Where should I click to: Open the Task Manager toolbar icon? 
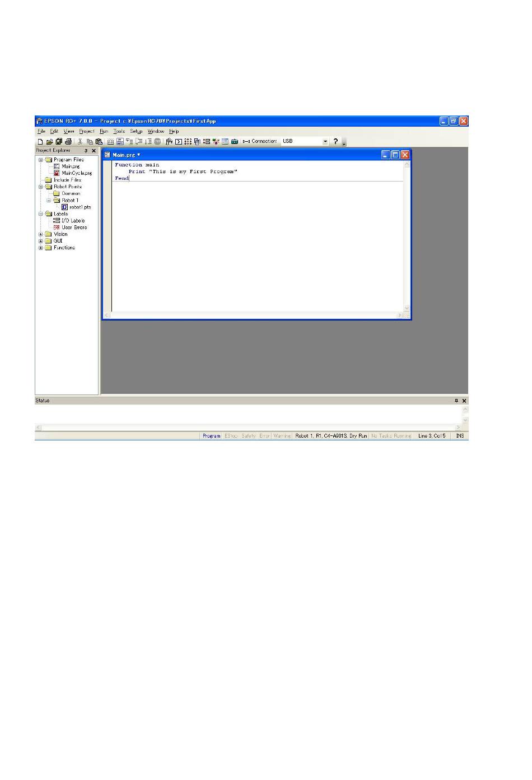(198, 142)
